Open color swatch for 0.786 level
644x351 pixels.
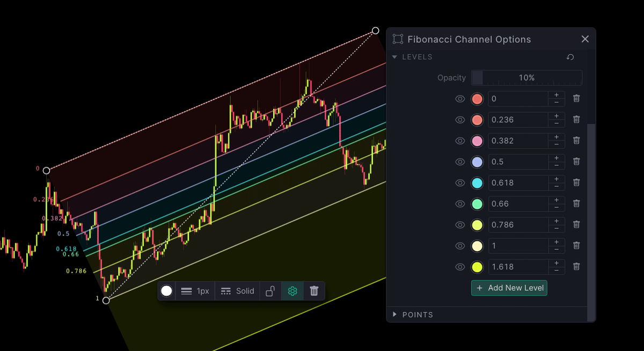[x=477, y=224]
